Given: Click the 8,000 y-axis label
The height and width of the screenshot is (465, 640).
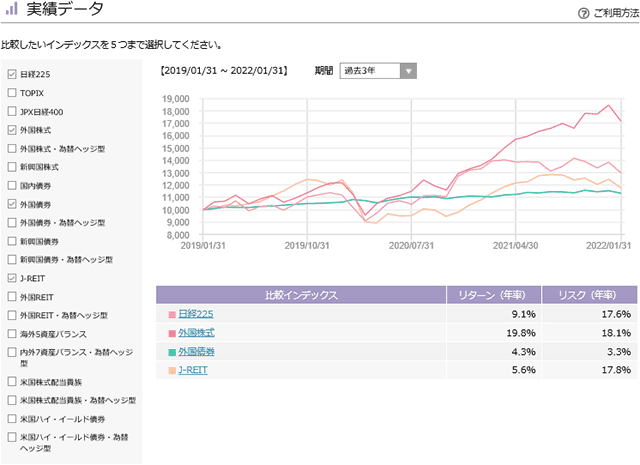Looking at the screenshot, I should tap(178, 235).
